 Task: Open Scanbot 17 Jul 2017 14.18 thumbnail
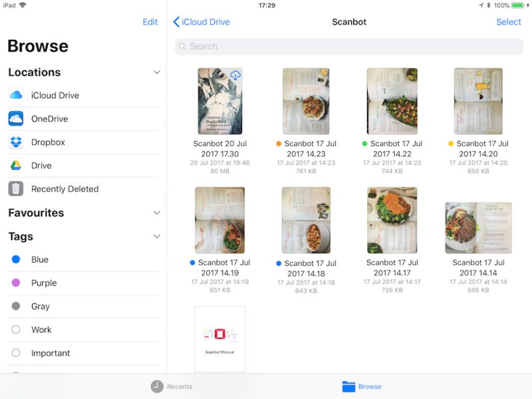[306, 220]
